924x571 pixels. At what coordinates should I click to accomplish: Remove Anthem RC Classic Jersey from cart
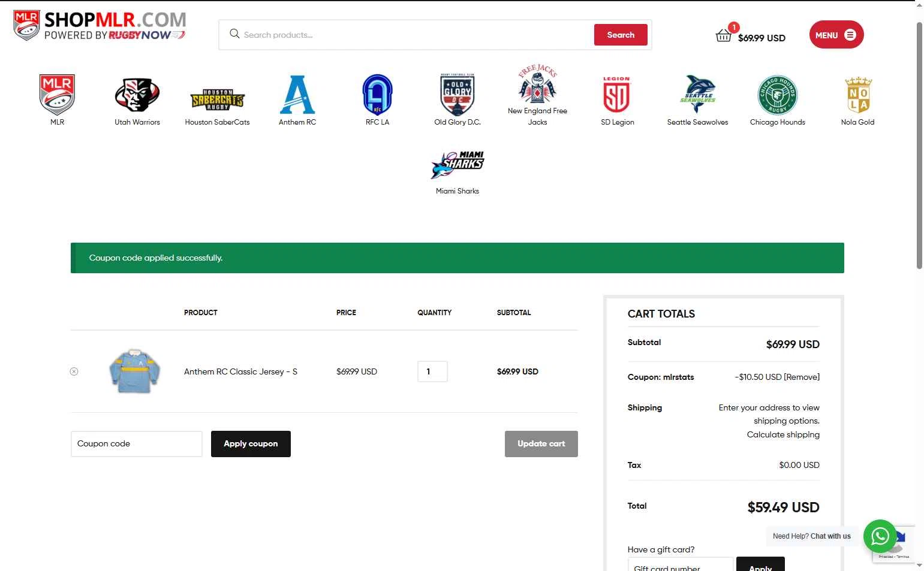[74, 371]
